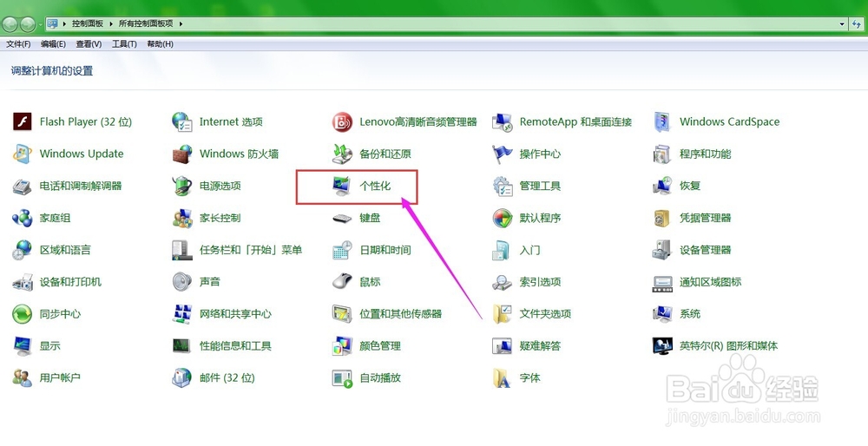Click the Back navigation button

[10, 23]
